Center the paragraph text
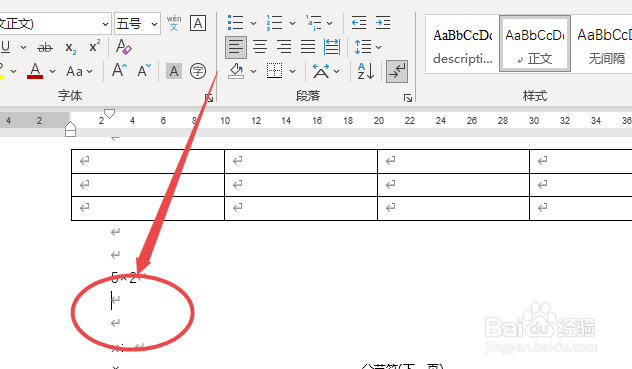This screenshot has height=369, width=632. tap(260, 47)
